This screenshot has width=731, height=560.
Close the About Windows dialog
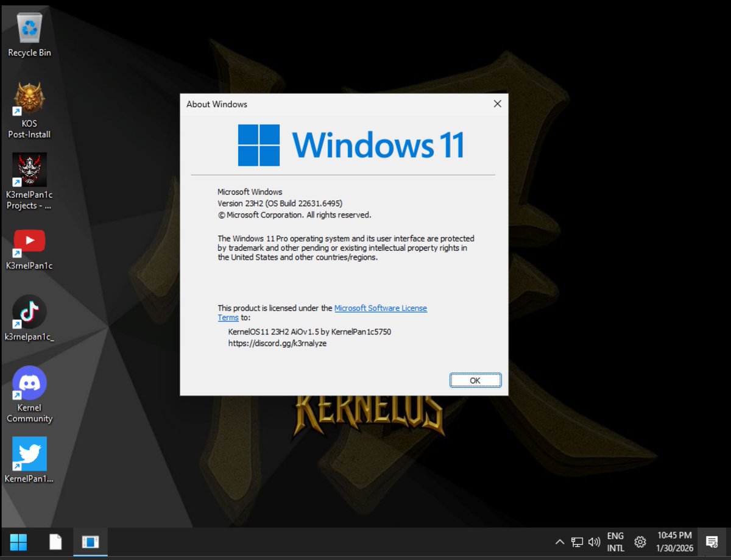[x=497, y=104]
